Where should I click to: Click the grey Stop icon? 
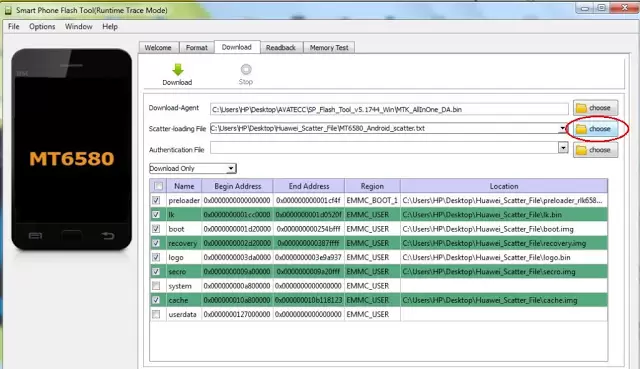pyautogui.click(x=246, y=69)
